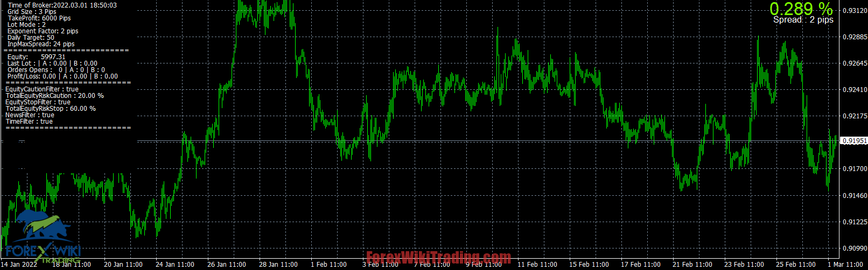
Task: Select the 0.92175 price level label
Action: (x=854, y=116)
